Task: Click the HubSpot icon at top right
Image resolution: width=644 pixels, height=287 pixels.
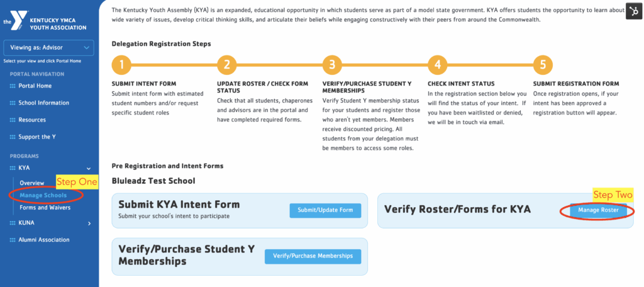Action: click(x=633, y=11)
